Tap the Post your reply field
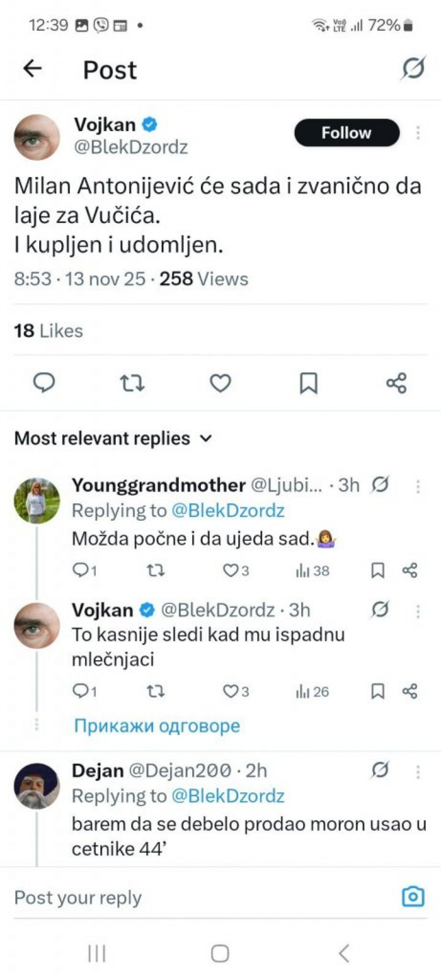This screenshot has width=441, height=980. pyautogui.click(x=196, y=898)
